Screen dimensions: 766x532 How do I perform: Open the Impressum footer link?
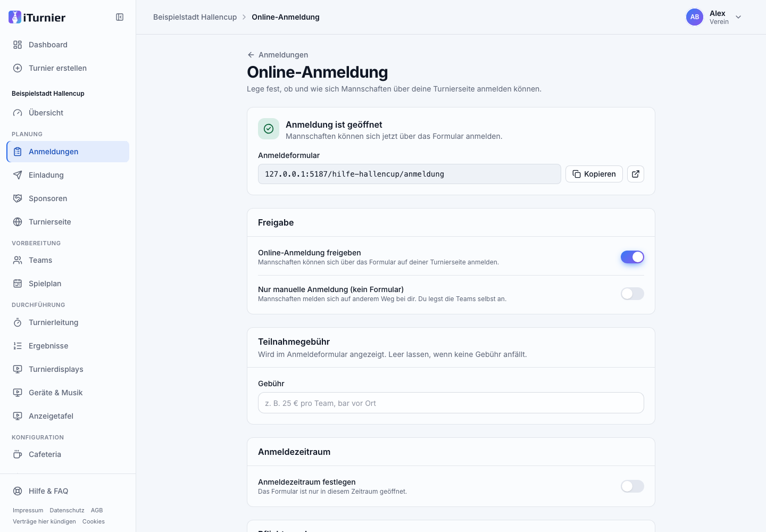(28, 510)
